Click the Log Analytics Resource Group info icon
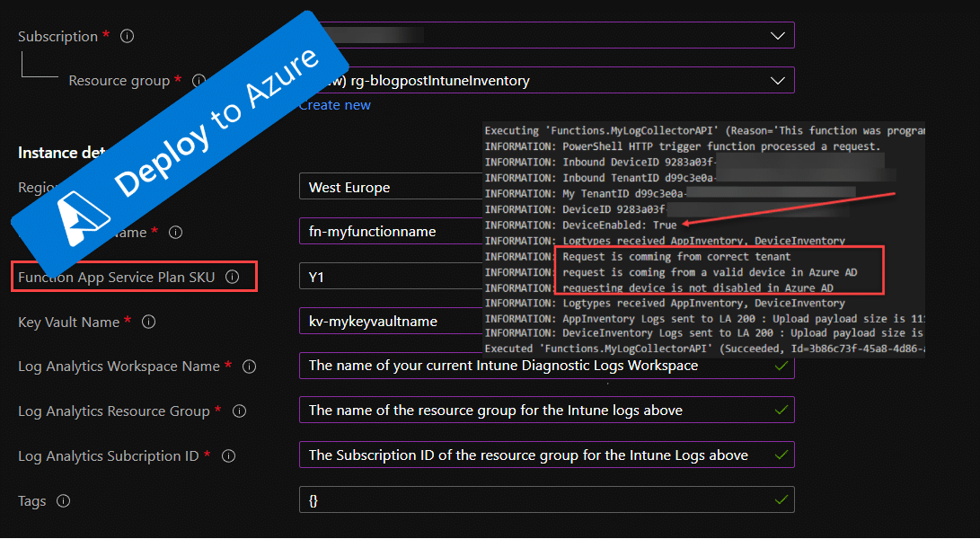 tap(238, 411)
